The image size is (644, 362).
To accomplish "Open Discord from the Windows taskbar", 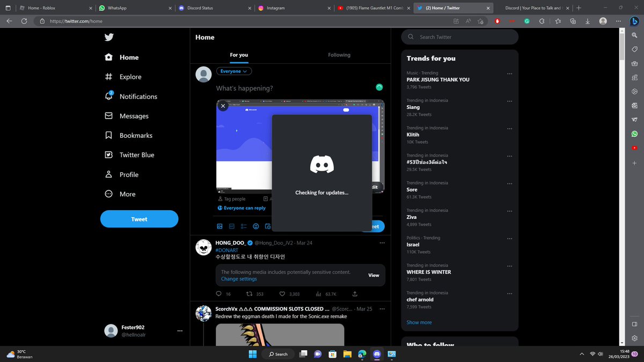I will (x=377, y=354).
